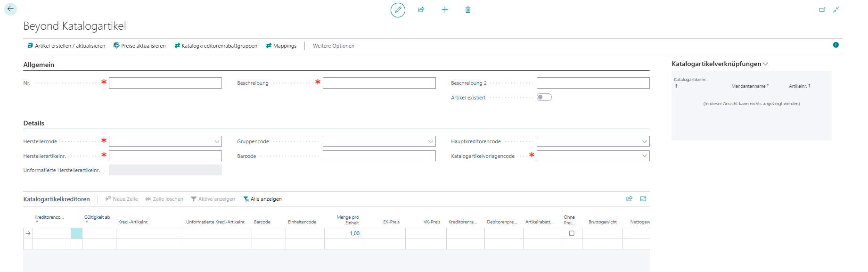The width and height of the screenshot is (868, 272).
Task: Open the Katalogartikelvorlagencode dropdown
Action: click(644, 156)
